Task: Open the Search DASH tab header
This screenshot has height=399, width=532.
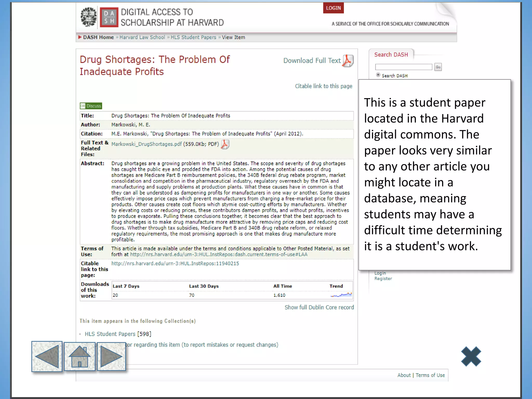Action: point(391,55)
